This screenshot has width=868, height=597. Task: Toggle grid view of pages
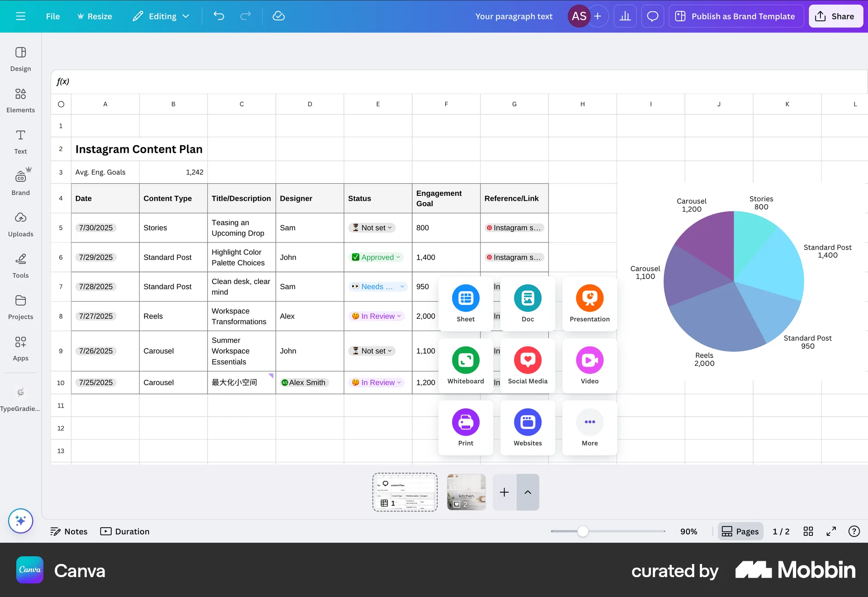tap(808, 531)
